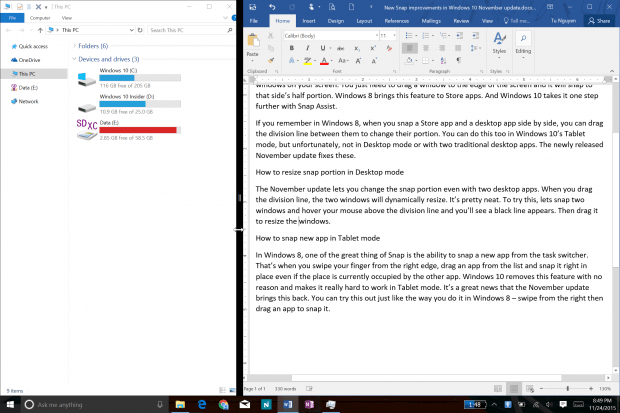Click the Ask me anything Cortana search box

tap(95, 404)
